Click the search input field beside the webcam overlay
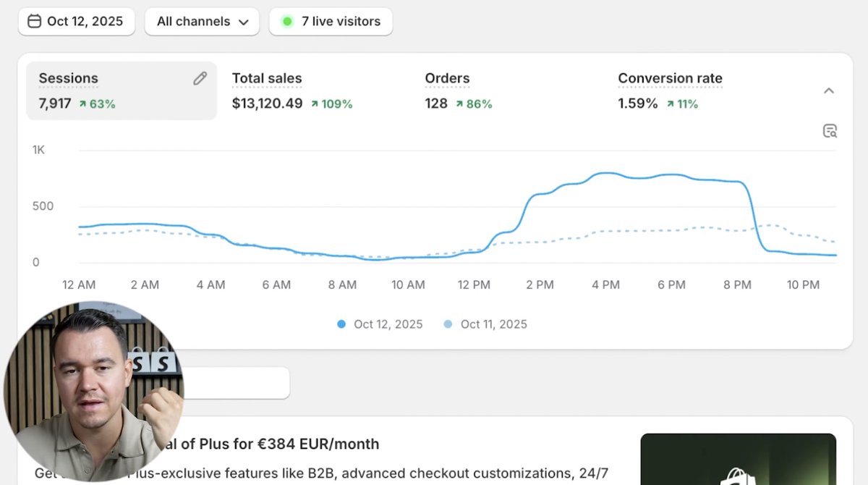Screen dimensions: 868x485 tap(239, 382)
